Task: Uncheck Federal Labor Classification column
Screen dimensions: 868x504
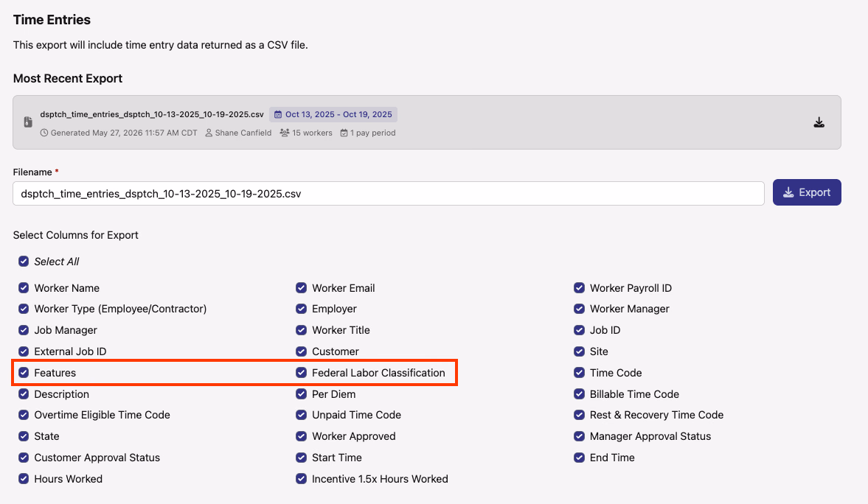Action: click(x=301, y=373)
